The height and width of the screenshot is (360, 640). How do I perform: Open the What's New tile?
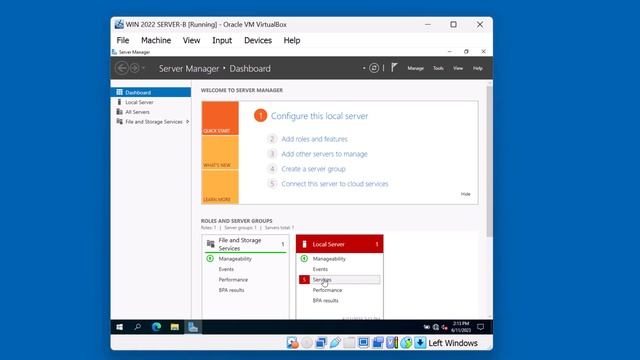coord(220,153)
